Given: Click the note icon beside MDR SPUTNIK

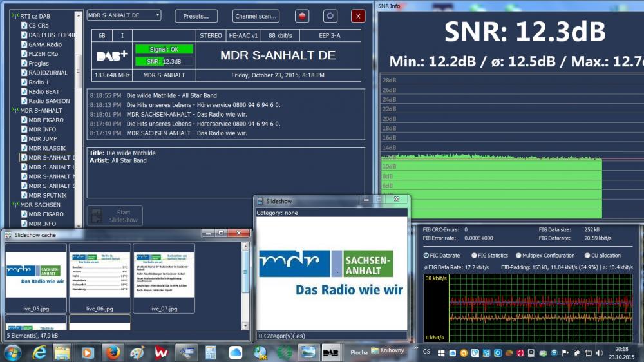Looking at the screenshot, I should [24, 195].
